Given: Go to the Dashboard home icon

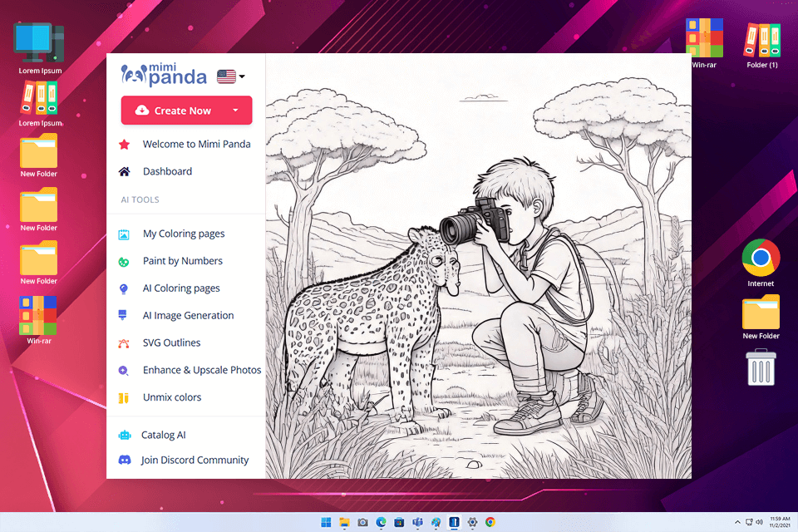Looking at the screenshot, I should tap(124, 171).
